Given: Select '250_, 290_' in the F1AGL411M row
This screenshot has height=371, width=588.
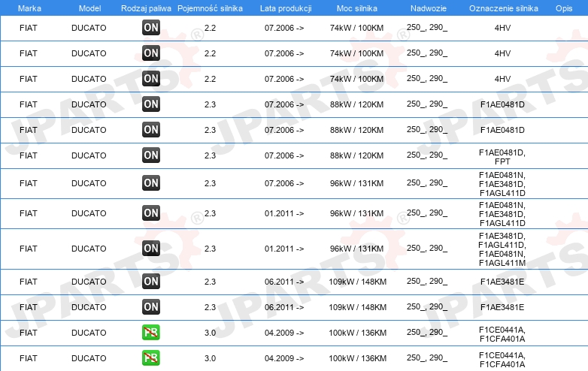Looking at the screenshot, I should click(x=427, y=248).
